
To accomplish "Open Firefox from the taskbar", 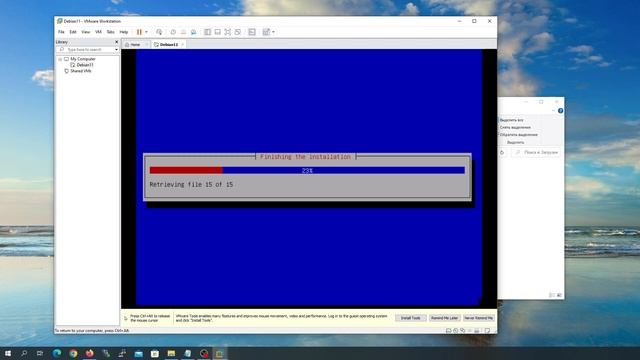I will [89, 353].
